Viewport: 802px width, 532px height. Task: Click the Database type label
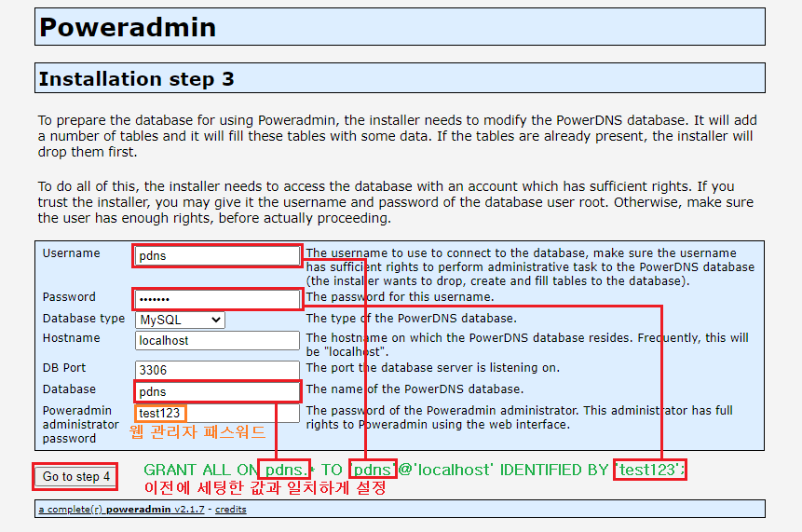click(x=84, y=319)
